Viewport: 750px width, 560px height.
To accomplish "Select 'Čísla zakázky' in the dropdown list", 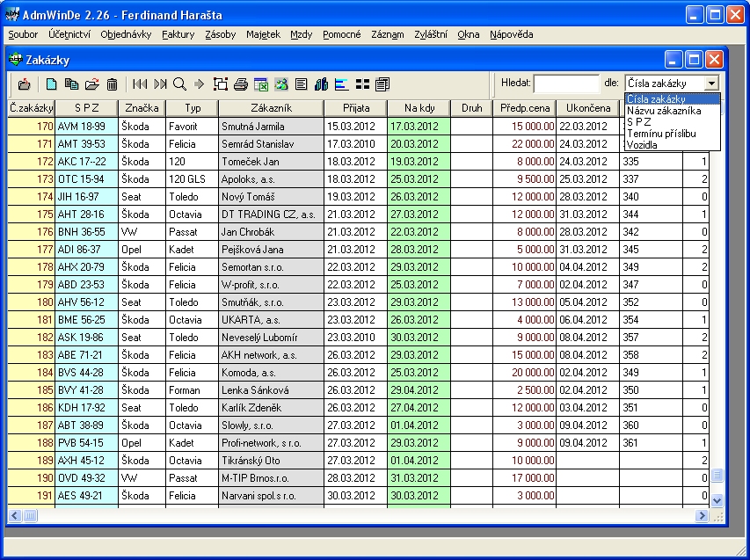I will (x=672, y=99).
